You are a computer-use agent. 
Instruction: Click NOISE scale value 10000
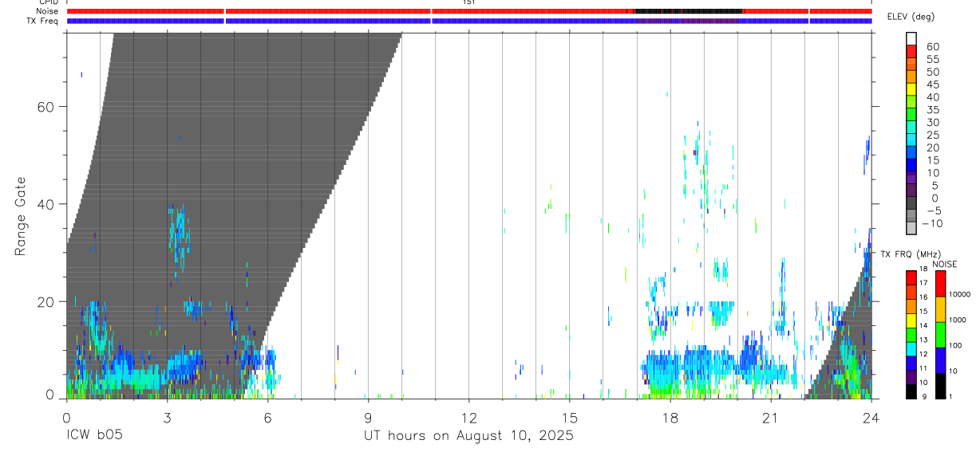click(959, 295)
